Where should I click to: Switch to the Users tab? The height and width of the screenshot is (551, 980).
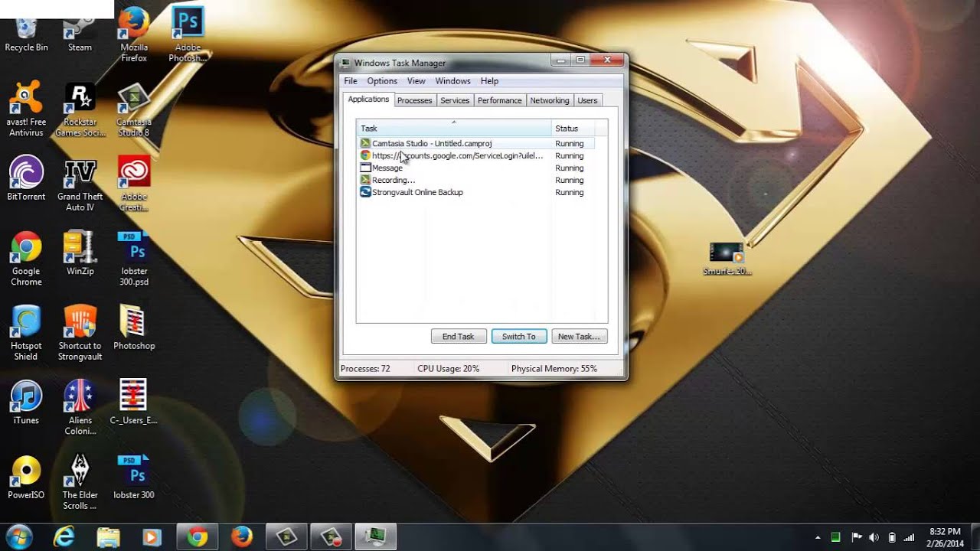587,100
